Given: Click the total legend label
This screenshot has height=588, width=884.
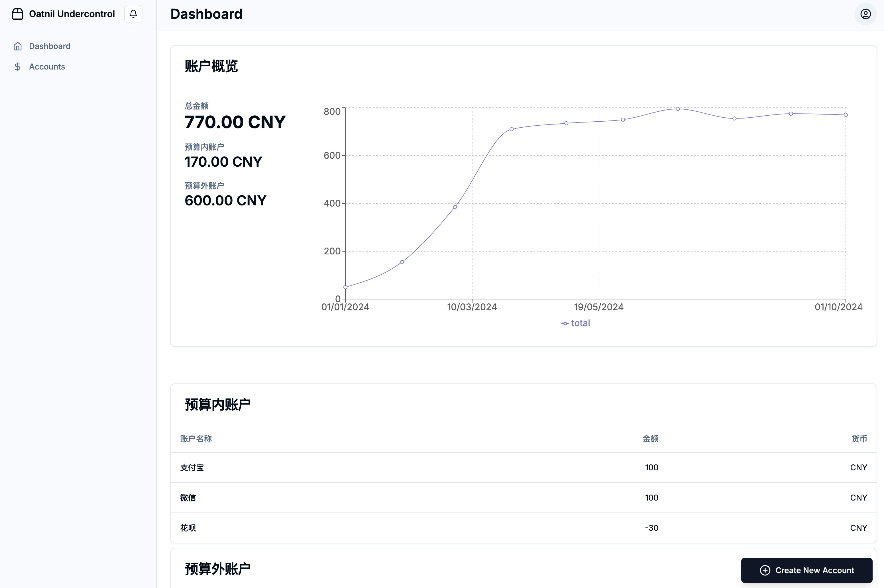Looking at the screenshot, I should (580, 323).
